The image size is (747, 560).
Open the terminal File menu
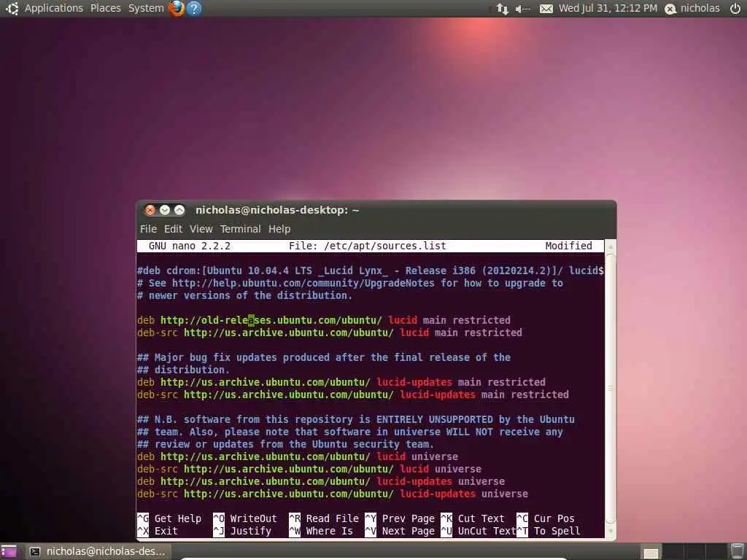point(148,229)
